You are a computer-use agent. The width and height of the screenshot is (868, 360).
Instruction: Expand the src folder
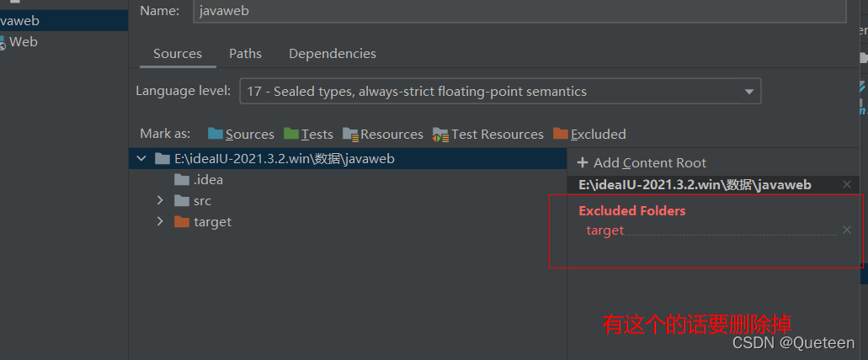(x=160, y=200)
